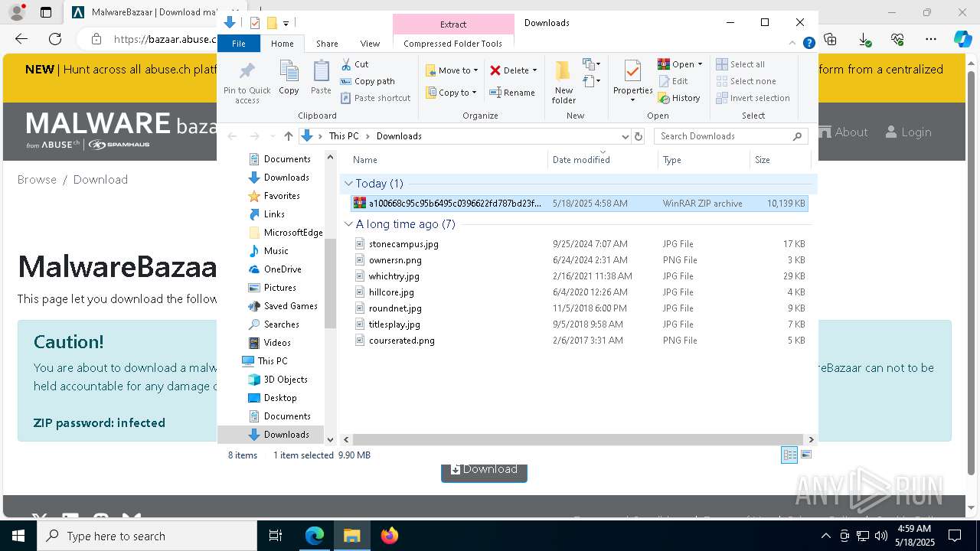Click the History button
980x551 pixels.
pyautogui.click(x=679, y=98)
